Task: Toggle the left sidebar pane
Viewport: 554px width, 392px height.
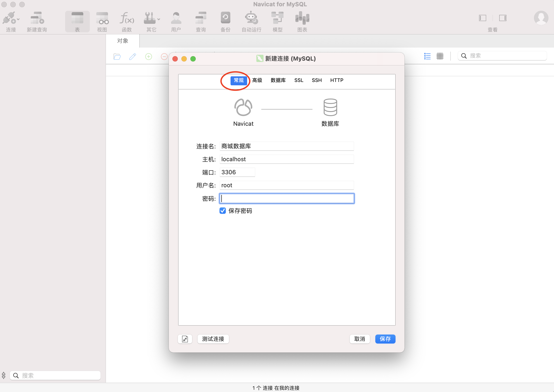Action: coord(482,18)
